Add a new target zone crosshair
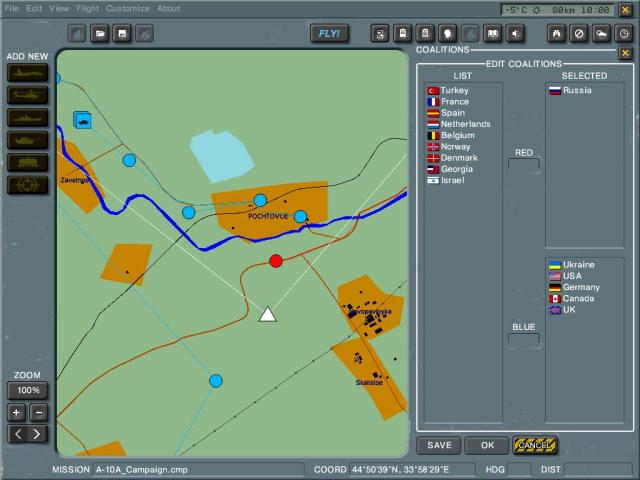Screen dimensions: 640x480 coord(27,185)
